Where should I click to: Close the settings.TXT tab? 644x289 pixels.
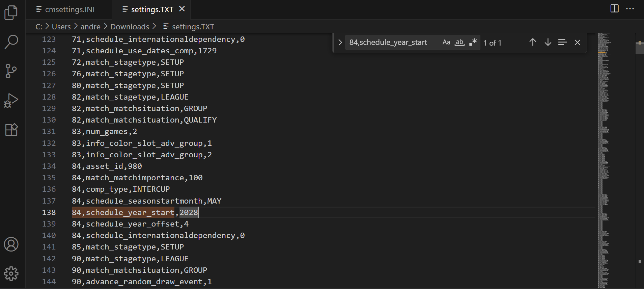(182, 9)
